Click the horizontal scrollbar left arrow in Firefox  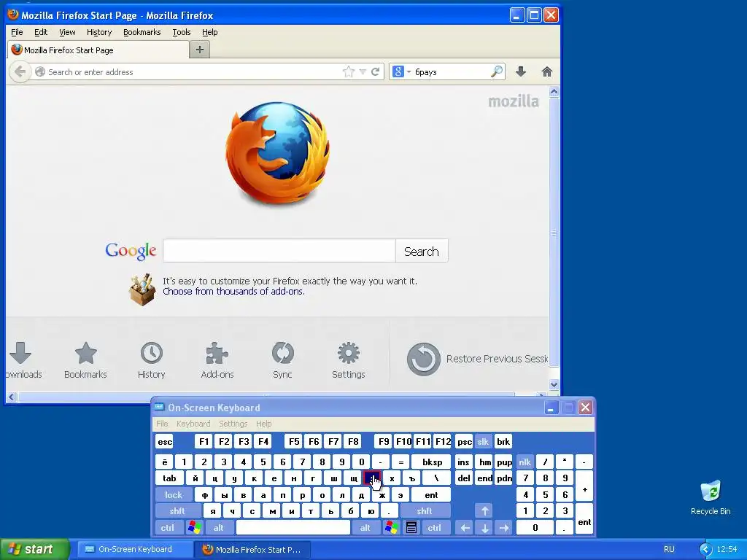tap(12, 396)
